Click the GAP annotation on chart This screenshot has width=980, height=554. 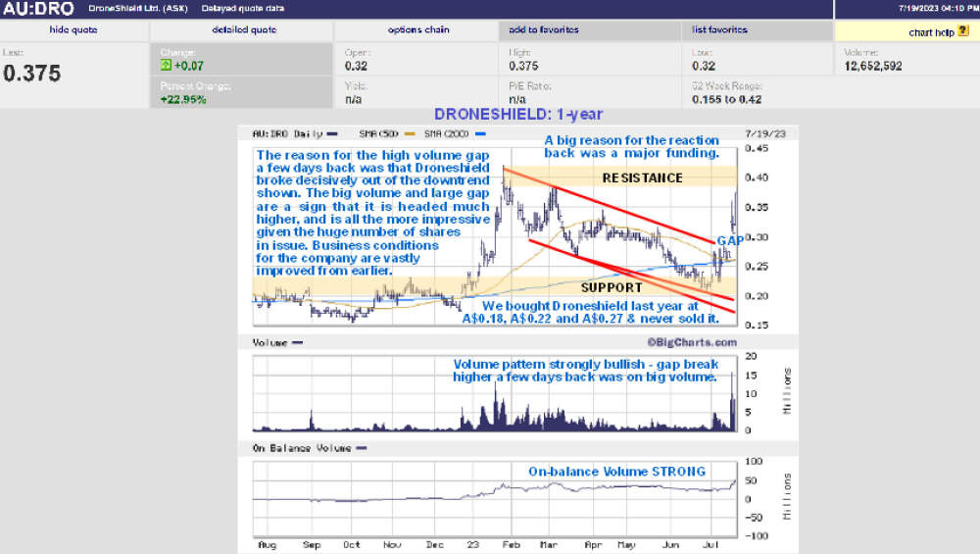730,241
